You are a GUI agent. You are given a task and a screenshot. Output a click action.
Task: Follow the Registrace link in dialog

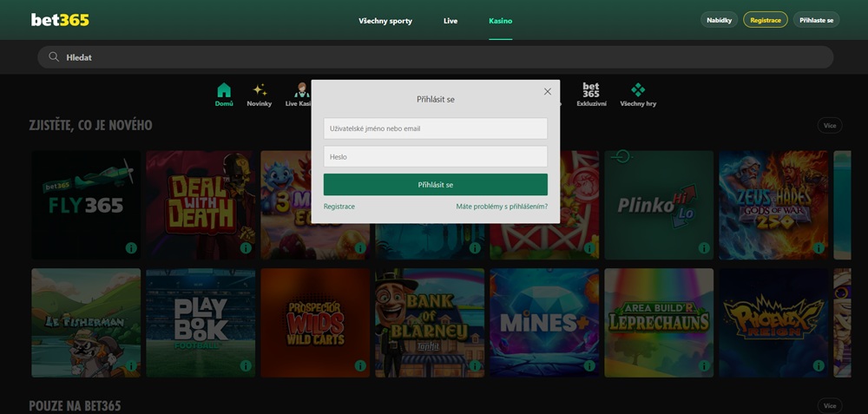point(339,207)
